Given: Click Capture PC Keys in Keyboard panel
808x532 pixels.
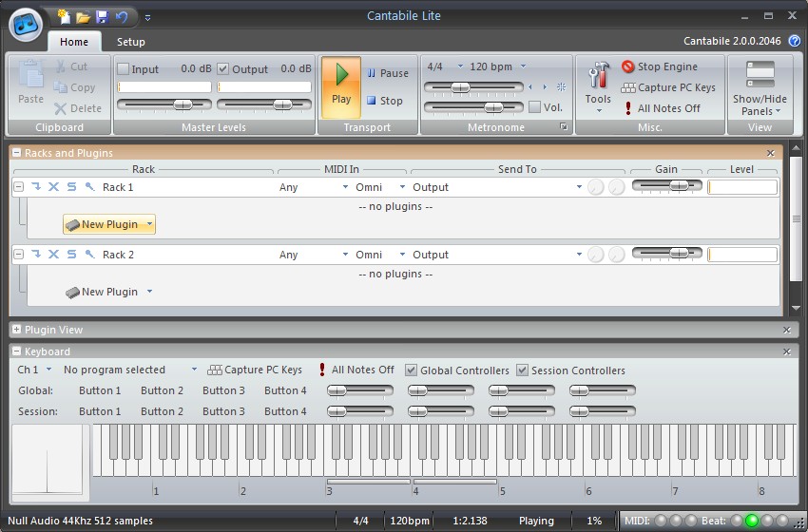Looking at the screenshot, I should coord(255,370).
